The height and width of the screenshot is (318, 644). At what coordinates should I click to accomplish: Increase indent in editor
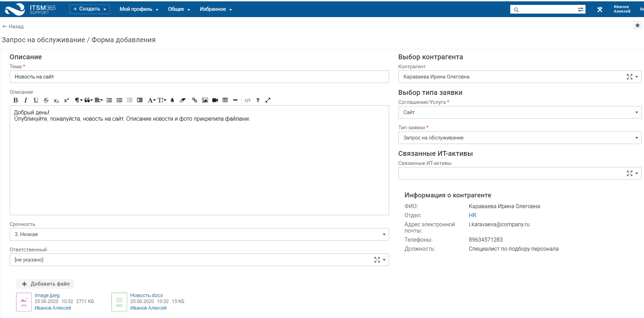click(x=140, y=100)
